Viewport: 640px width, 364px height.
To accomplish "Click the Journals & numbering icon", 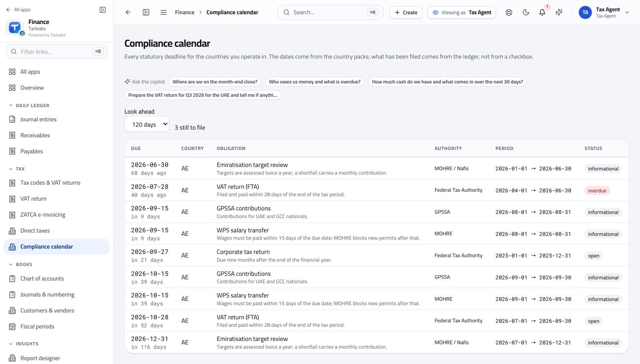I will tap(12, 295).
